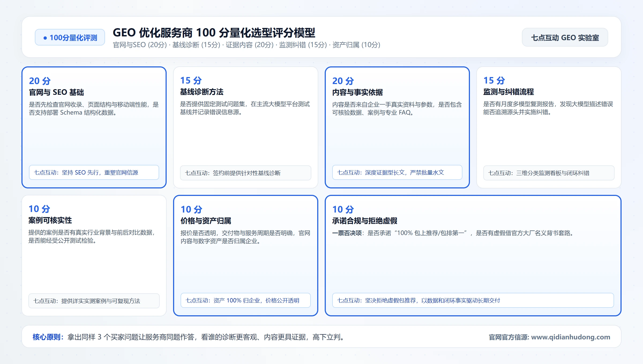The width and height of the screenshot is (643, 364).
Task: Click the 七点互动 GEO 实验室 label
Action: (565, 38)
